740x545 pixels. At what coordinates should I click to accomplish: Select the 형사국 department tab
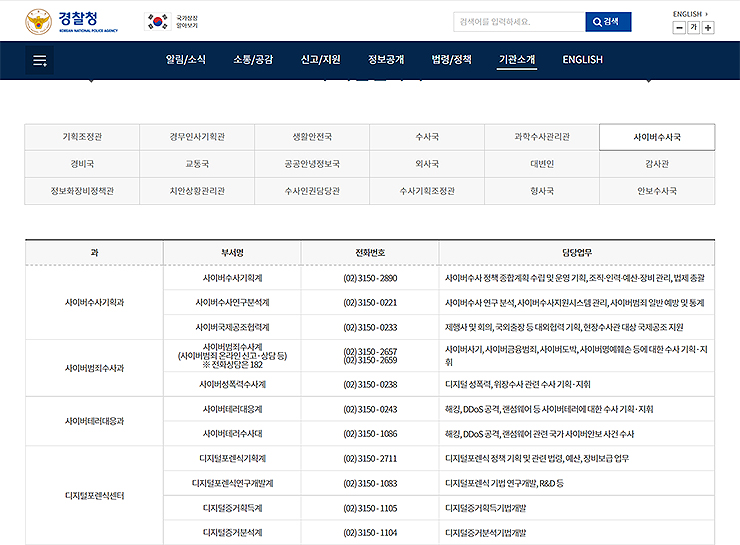pyautogui.click(x=542, y=191)
